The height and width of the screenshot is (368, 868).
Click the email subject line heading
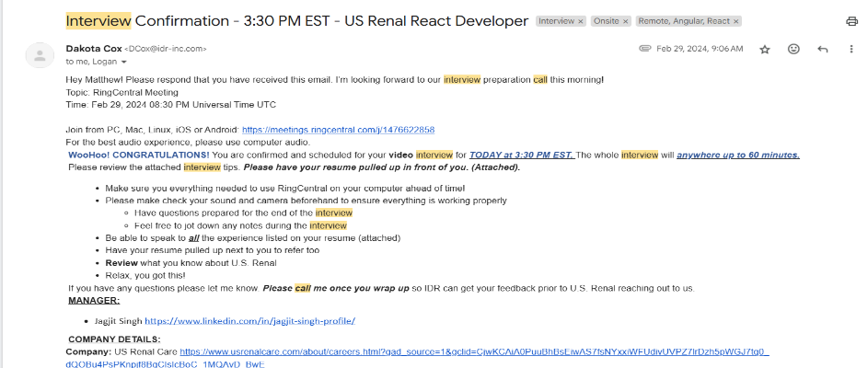pyautogui.click(x=296, y=20)
